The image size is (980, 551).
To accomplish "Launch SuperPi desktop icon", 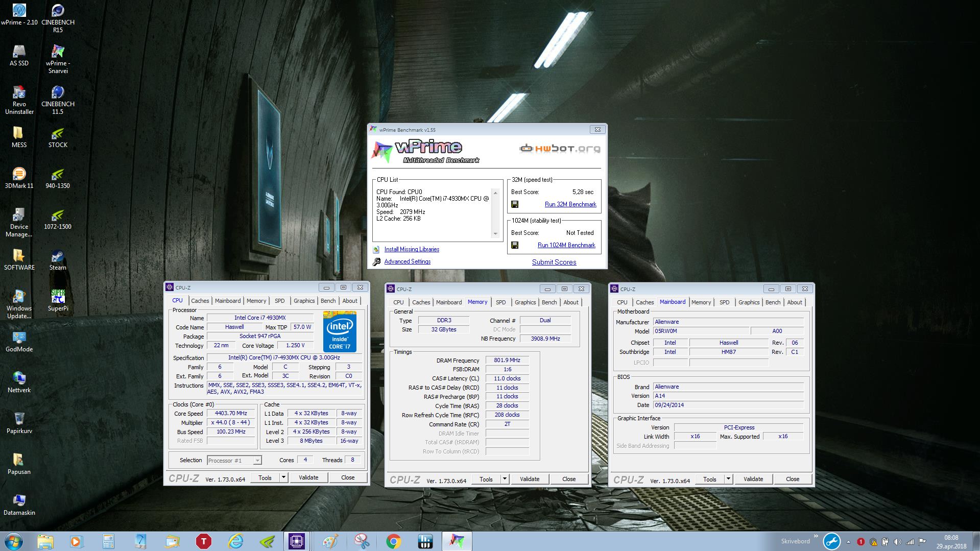I will point(58,300).
